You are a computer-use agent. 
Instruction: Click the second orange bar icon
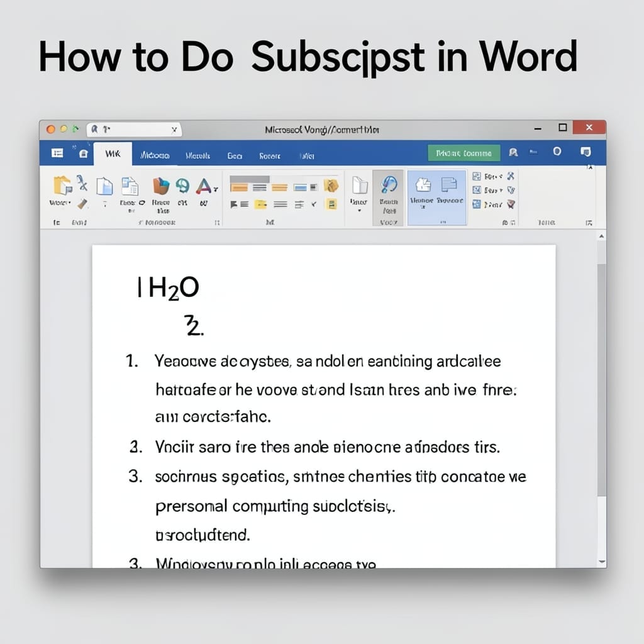(x=279, y=187)
